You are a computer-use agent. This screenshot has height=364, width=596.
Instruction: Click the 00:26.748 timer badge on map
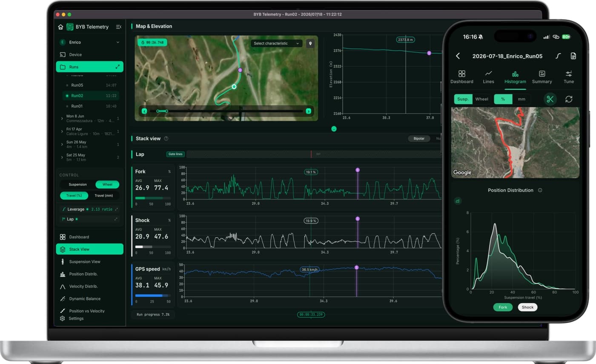point(152,43)
